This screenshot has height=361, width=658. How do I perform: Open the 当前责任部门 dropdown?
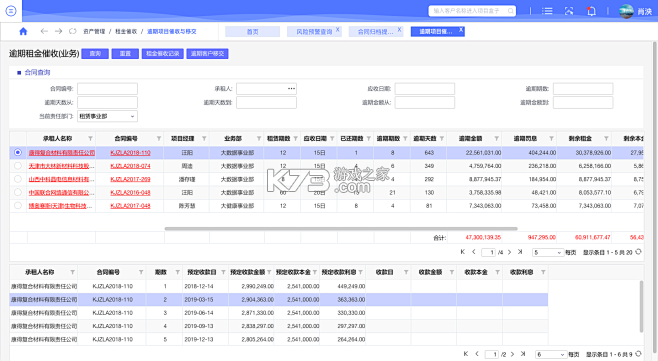(107, 116)
